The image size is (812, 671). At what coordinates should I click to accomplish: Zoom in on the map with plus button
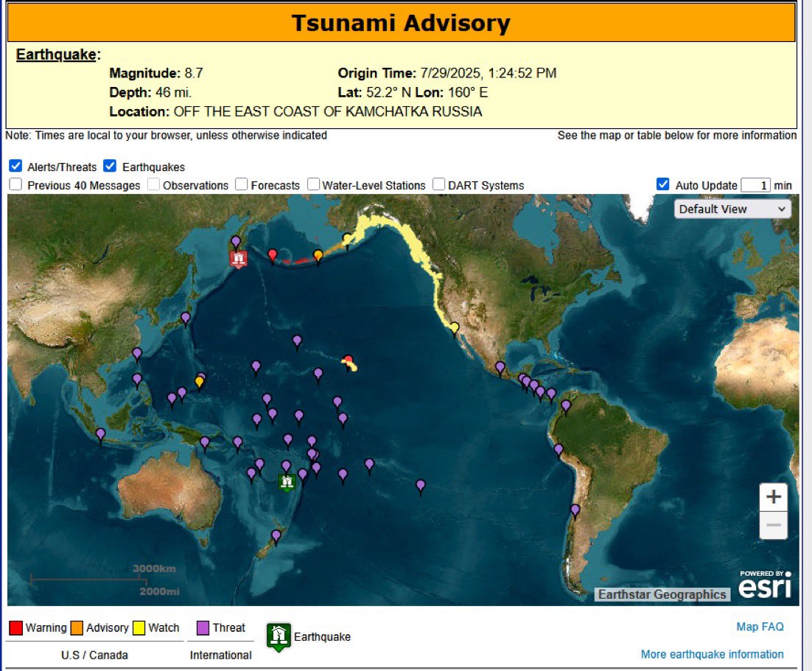point(773,497)
